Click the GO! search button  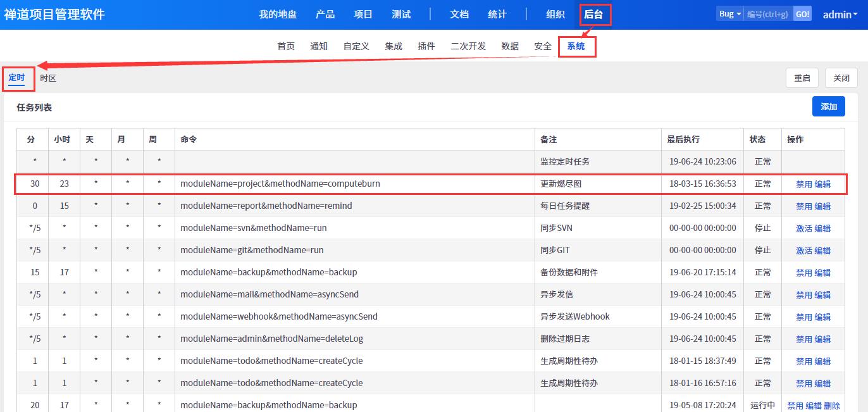[802, 14]
